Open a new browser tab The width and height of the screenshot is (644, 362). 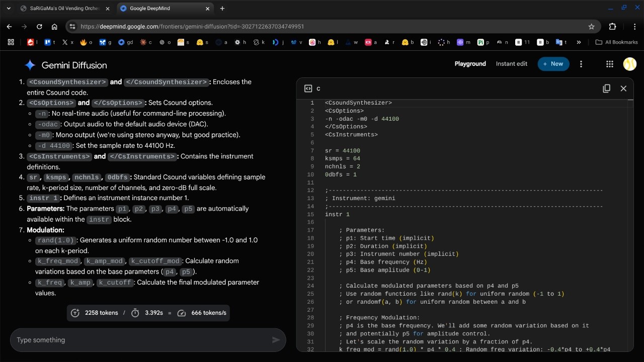(x=222, y=9)
